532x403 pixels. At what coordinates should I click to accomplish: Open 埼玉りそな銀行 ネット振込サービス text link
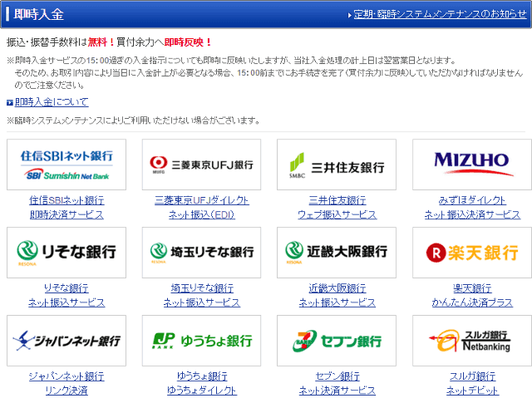pos(202,295)
